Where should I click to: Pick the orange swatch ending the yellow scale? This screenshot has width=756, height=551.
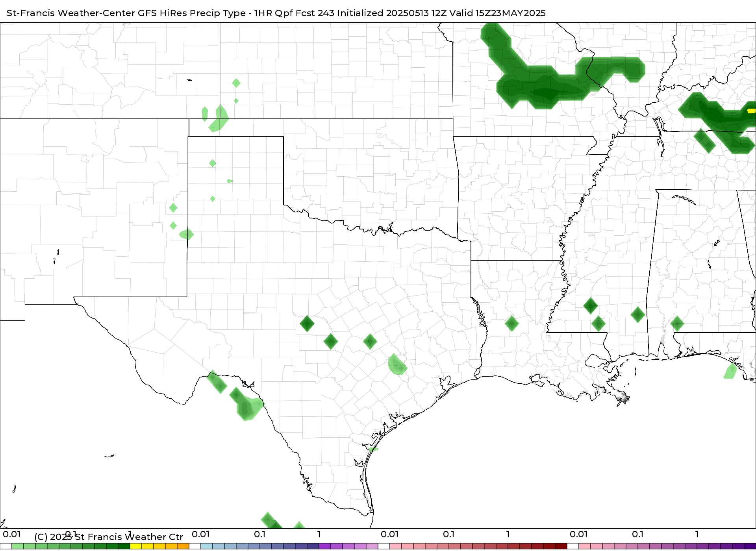[x=183, y=546]
